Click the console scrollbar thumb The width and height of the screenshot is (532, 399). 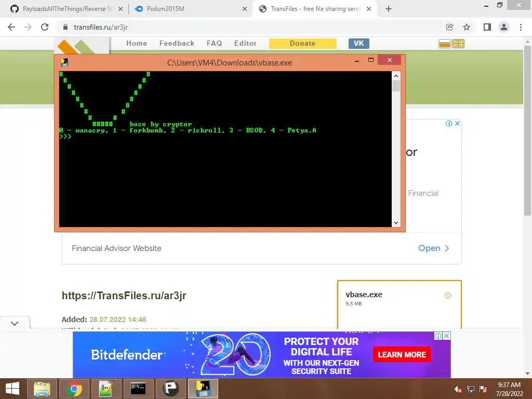coord(396,86)
